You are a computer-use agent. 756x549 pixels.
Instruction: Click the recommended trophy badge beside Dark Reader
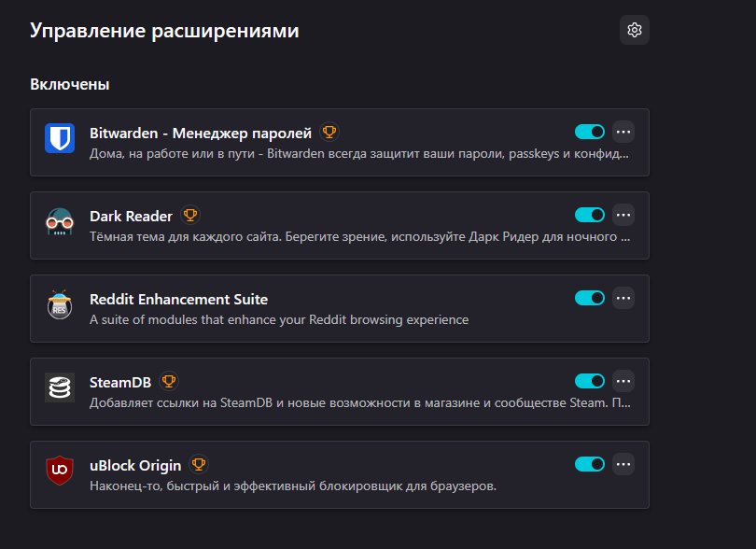click(190, 215)
